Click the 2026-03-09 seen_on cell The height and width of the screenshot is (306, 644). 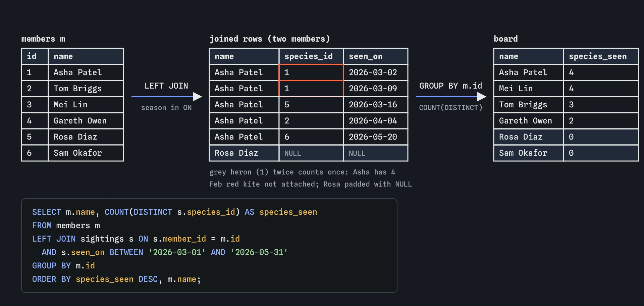click(376, 89)
